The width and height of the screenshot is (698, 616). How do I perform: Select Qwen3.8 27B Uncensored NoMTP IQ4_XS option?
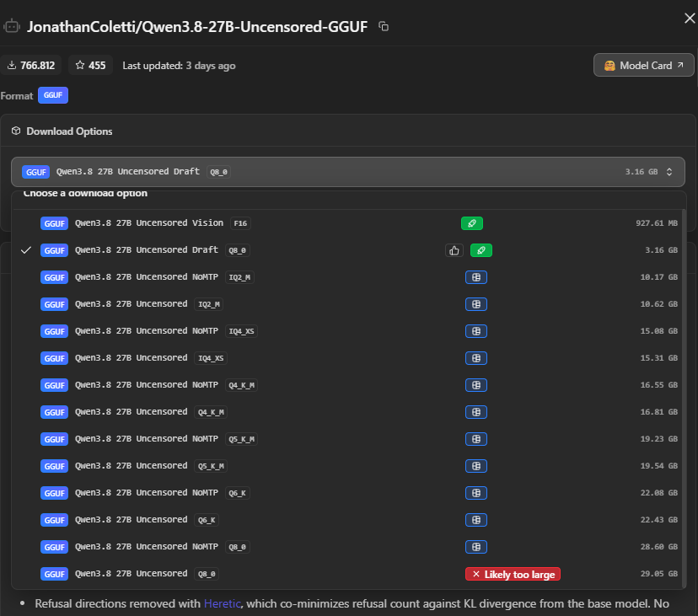coord(350,331)
